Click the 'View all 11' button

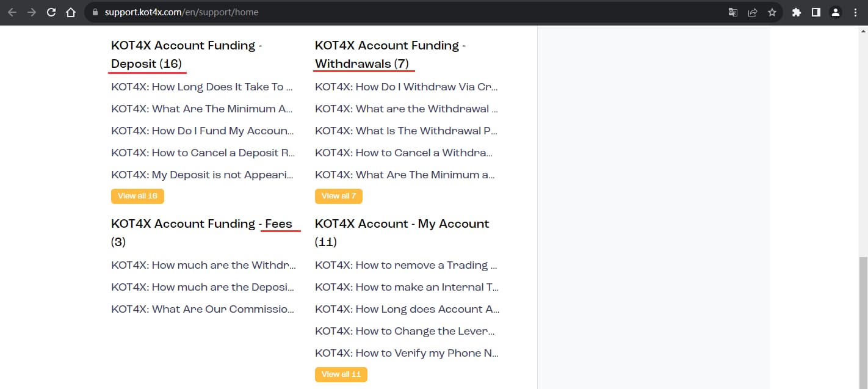coord(341,374)
